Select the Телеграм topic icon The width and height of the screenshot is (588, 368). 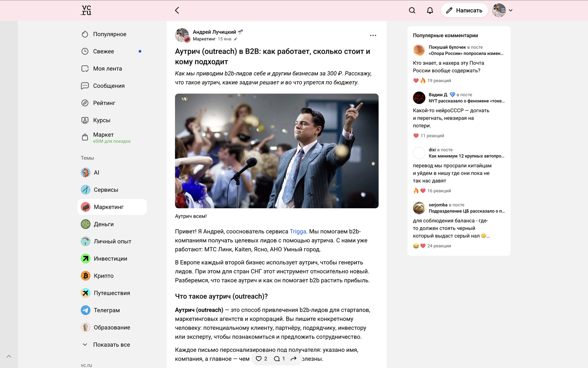coord(86,310)
